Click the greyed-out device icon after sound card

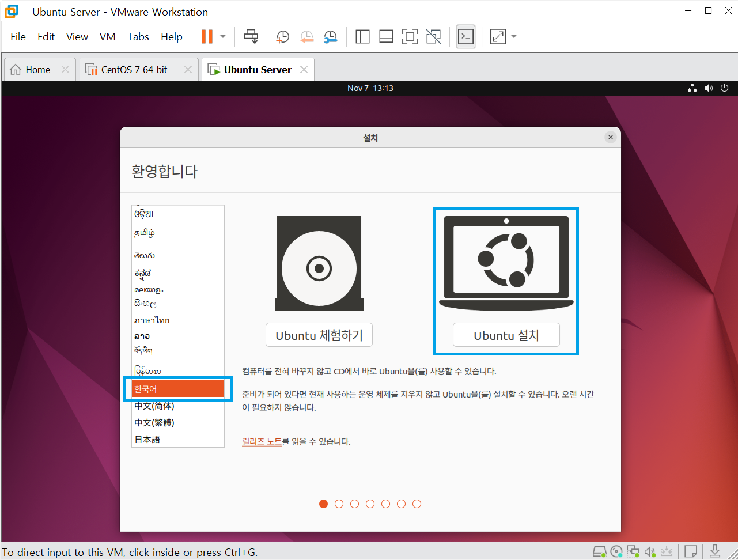point(667,552)
